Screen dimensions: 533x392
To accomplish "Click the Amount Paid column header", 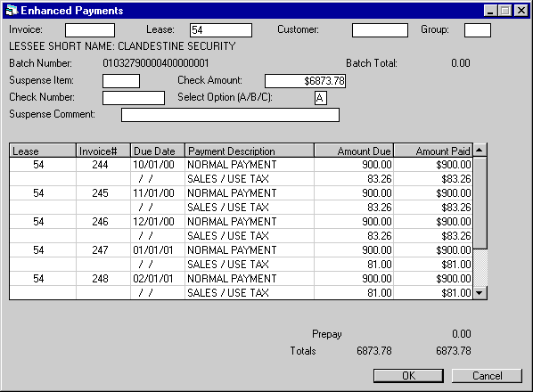I will point(433,151).
